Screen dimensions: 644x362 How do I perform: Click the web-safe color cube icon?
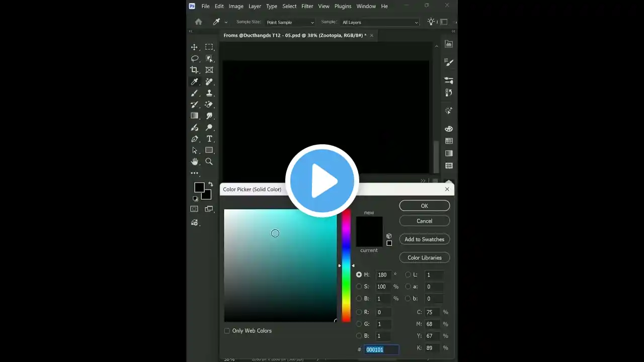point(389,236)
